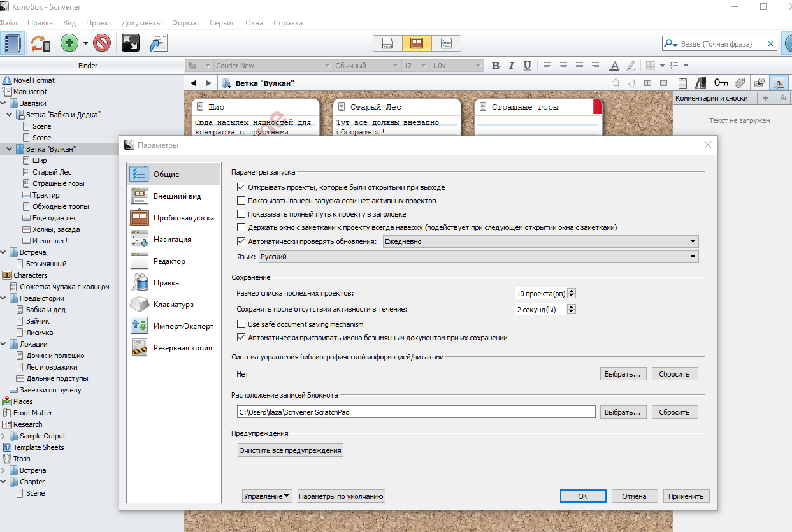Open the Keywords key icon in inspector

coord(721,83)
